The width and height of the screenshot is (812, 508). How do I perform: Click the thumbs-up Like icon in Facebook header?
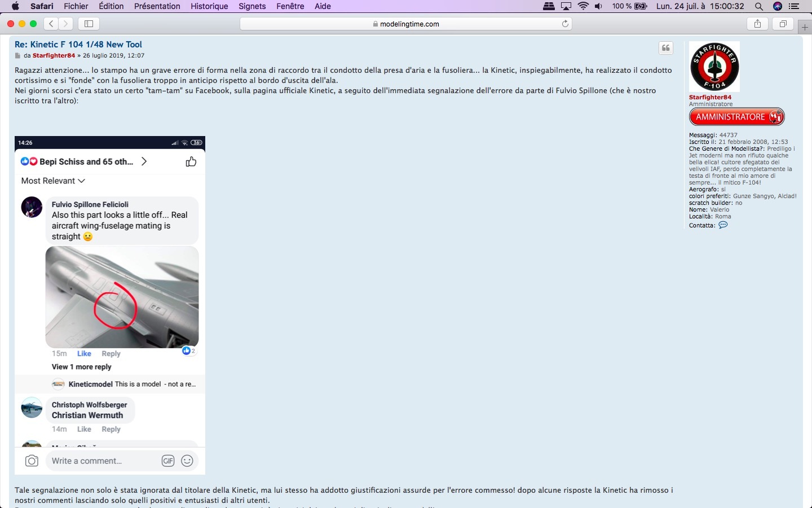[x=191, y=161]
